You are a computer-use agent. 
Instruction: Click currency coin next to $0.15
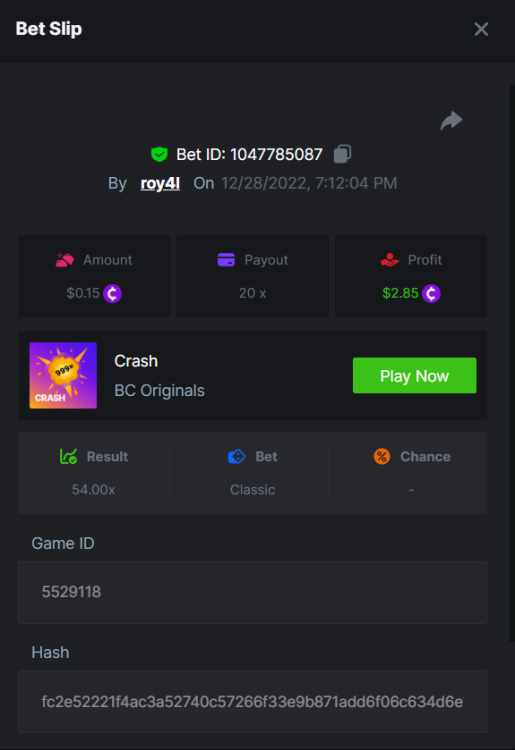pos(112,293)
